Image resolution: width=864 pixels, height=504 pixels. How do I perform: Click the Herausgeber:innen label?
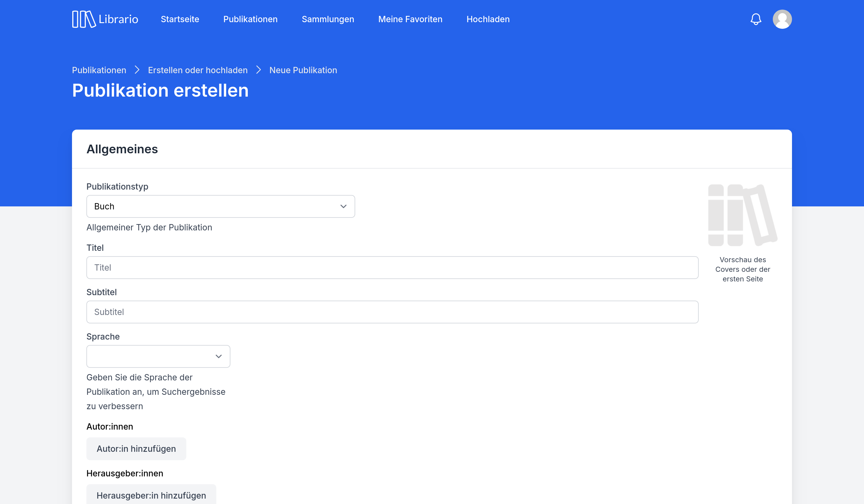coord(125,473)
